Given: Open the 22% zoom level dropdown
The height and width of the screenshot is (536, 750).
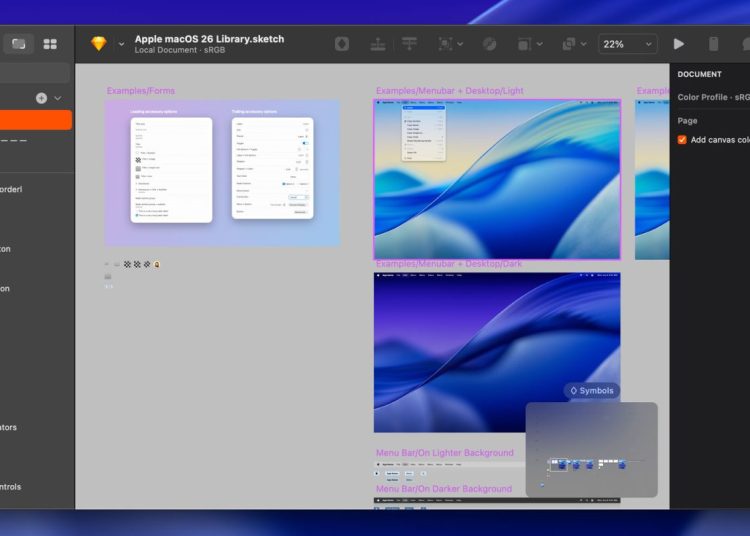Looking at the screenshot, I should (628, 44).
